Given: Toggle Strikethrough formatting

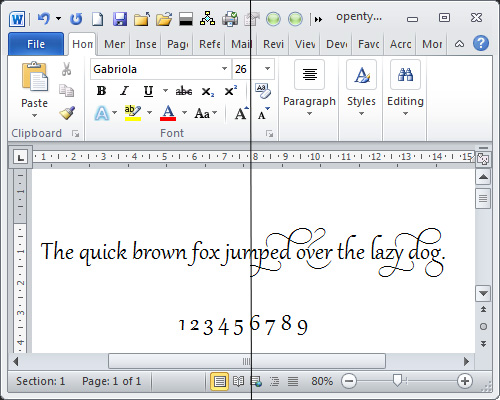Looking at the screenshot, I should 184,91.
